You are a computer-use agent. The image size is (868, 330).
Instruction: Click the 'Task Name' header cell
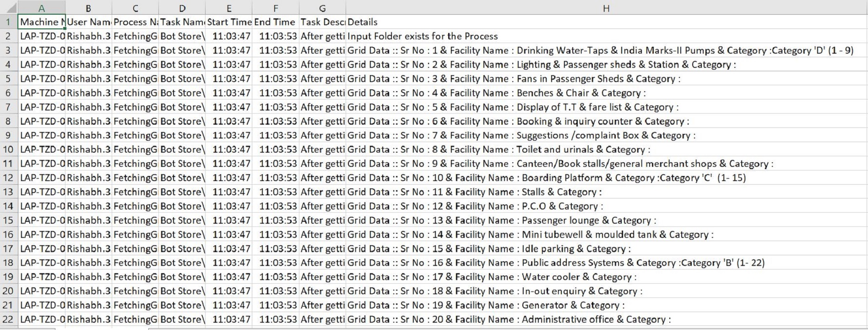[182, 22]
